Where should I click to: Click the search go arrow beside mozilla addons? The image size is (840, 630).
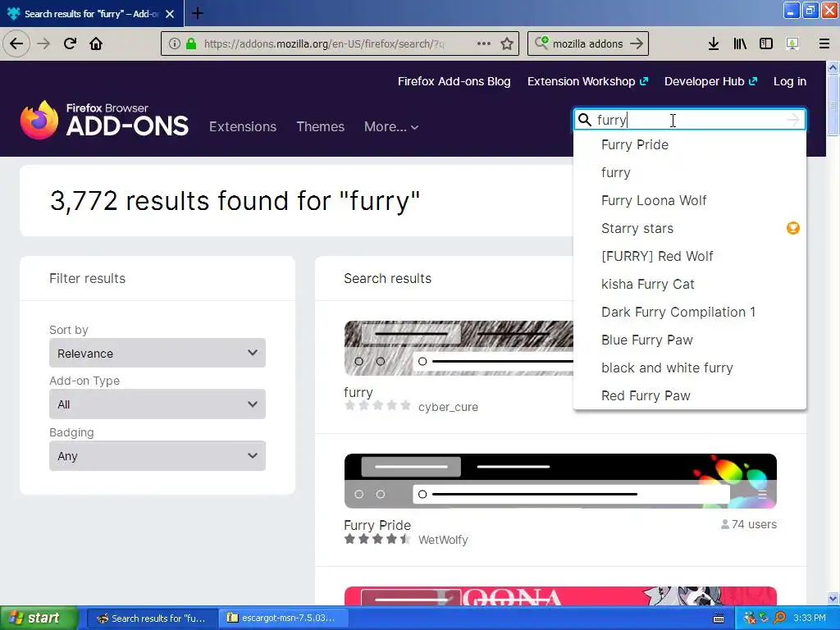click(637, 43)
